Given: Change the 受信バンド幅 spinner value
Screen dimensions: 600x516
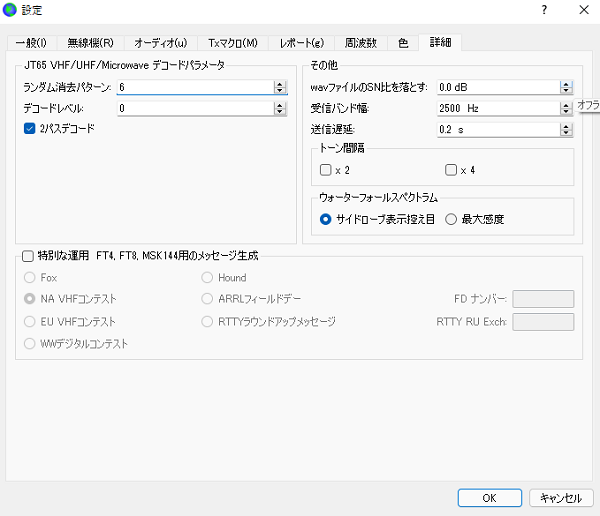Looking at the screenshot, I should [566, 108].
